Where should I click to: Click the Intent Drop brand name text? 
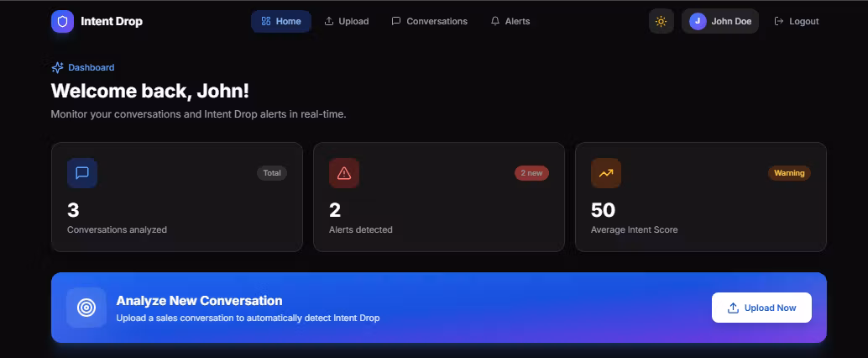[112, 21]
